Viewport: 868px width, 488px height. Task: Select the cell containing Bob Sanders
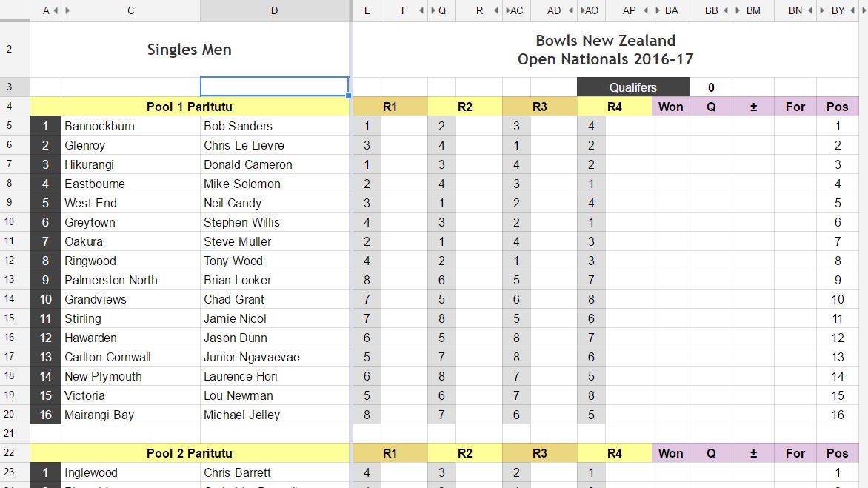click(276, 126)
